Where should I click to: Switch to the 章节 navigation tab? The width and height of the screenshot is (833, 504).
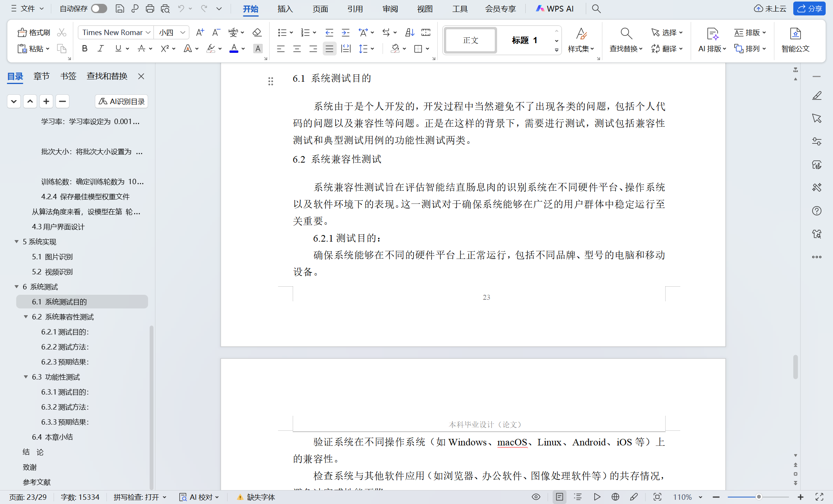click(x=42, y=76)
